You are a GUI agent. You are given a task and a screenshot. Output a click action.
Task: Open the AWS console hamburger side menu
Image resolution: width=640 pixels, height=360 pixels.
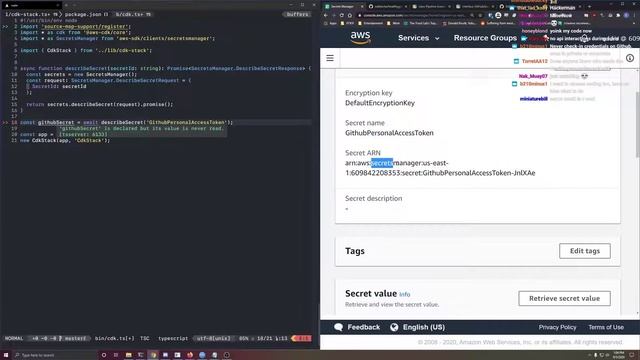click(x=330, y=58)
